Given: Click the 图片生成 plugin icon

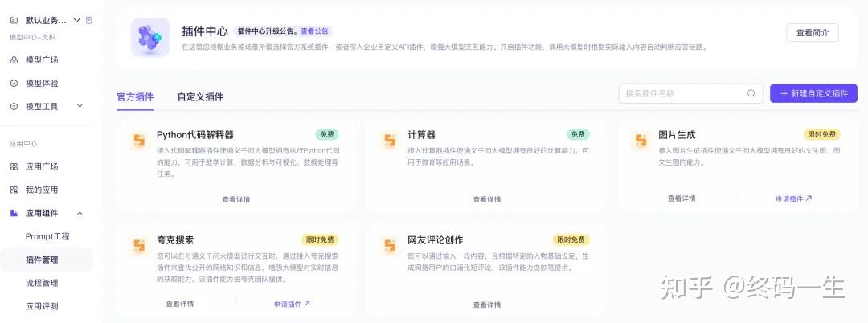Looking at the screenshot, I should pos(641,140).
